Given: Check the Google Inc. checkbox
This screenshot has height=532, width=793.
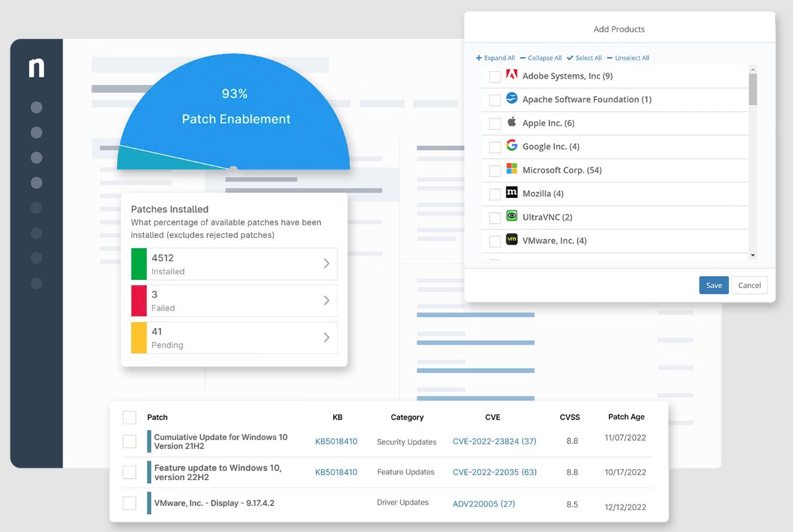Looking at the screenshot, I should click(x=495, y=147).
